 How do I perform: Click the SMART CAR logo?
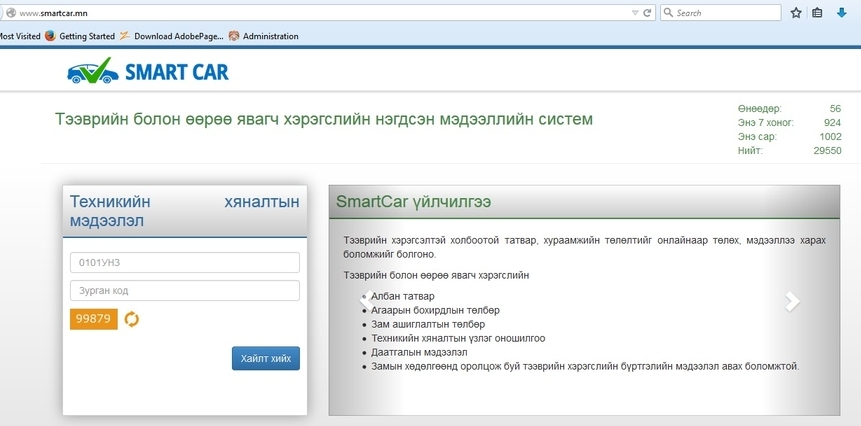point(147,72)
